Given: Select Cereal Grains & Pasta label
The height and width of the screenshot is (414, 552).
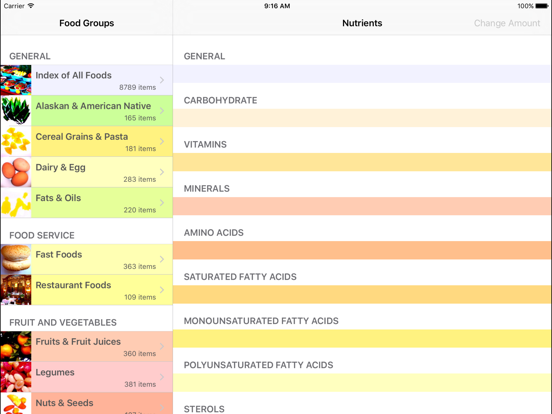Looking at the screenshot, I should pyautogui.click(x=82, y=137).
